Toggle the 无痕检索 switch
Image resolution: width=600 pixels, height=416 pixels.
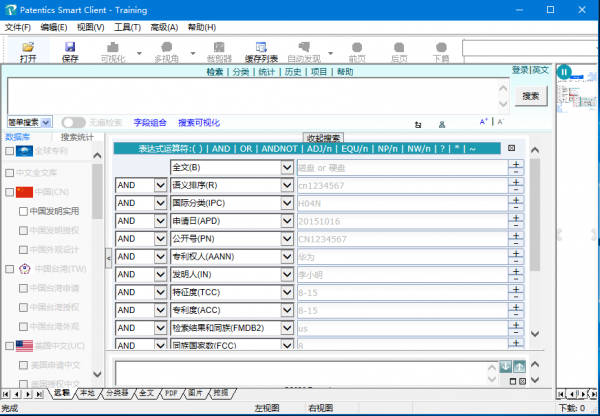pos(73,122)
